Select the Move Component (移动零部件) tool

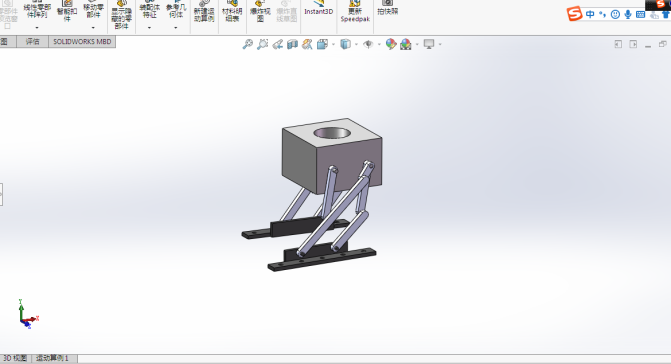tap(93, 9)
